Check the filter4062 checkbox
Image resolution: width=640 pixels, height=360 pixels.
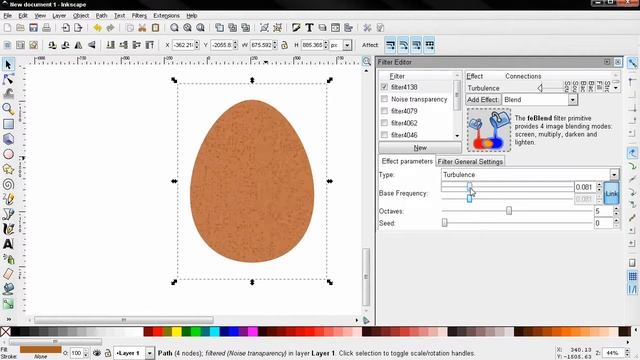coord(384,123)
